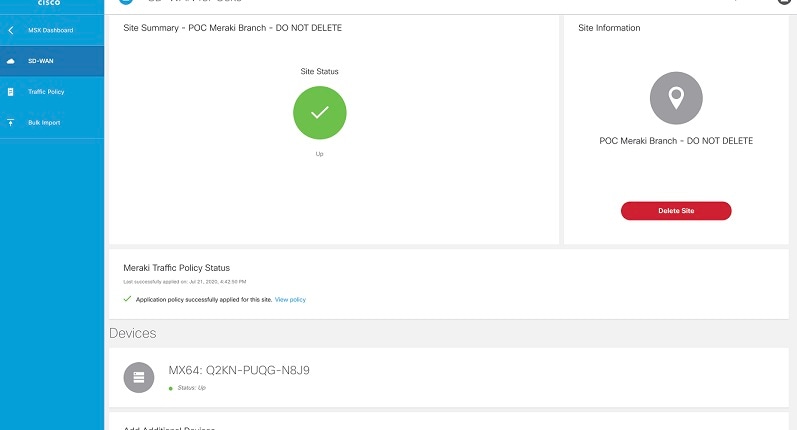
Task: Click the Site Status label
Action: 319,72
